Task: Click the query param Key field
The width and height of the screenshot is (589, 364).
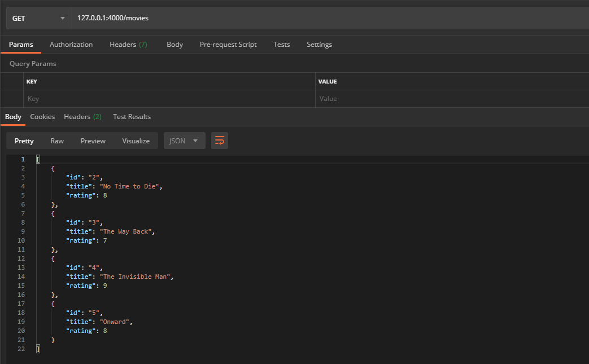Action: pos(168,99)
